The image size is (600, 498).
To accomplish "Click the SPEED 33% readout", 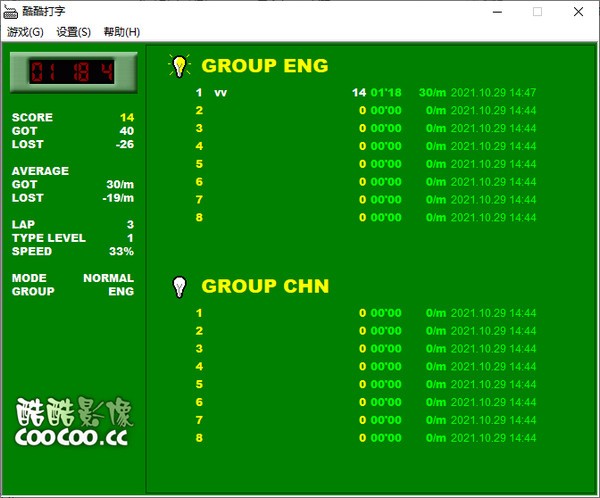I will [x=121, y=252].
